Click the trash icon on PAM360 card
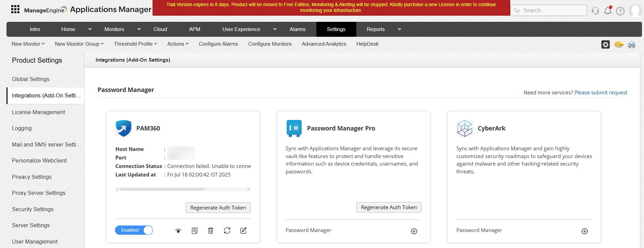 click(211, 231)
